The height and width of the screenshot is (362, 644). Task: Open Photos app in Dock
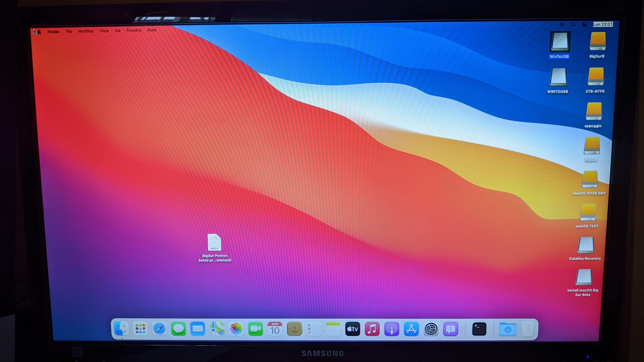pos(236,329)
